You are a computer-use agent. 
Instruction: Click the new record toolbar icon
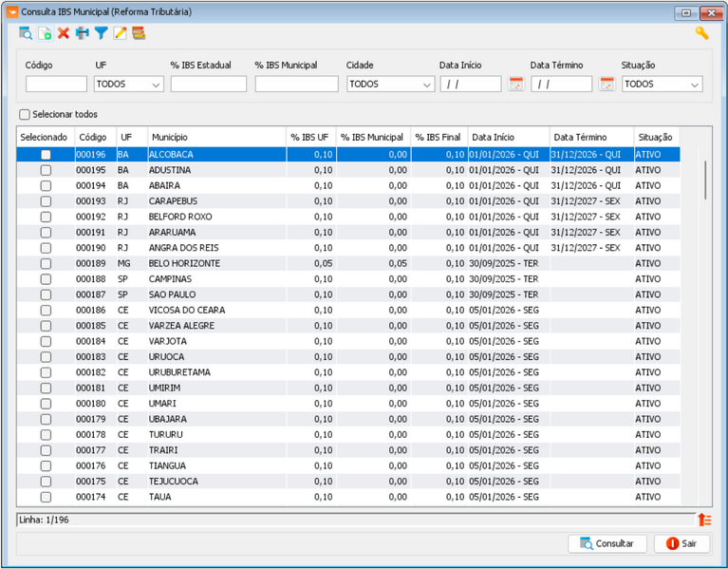45,33
